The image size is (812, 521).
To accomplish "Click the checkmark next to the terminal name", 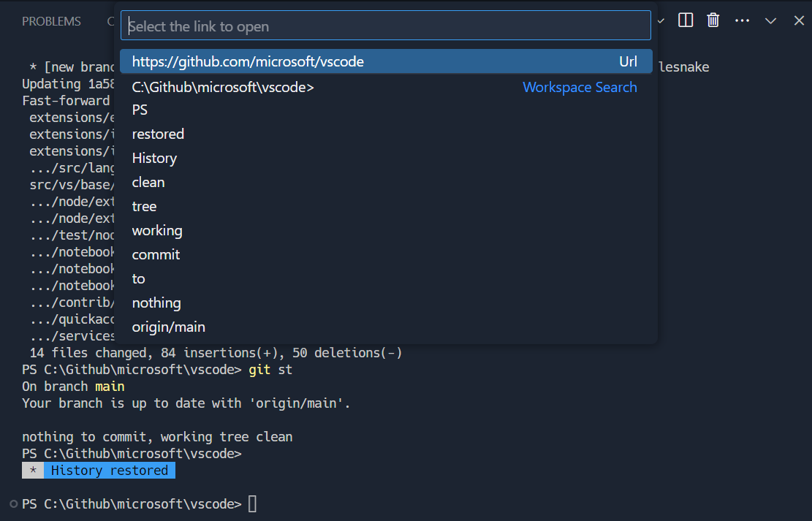I will click(x=660, y=20).
